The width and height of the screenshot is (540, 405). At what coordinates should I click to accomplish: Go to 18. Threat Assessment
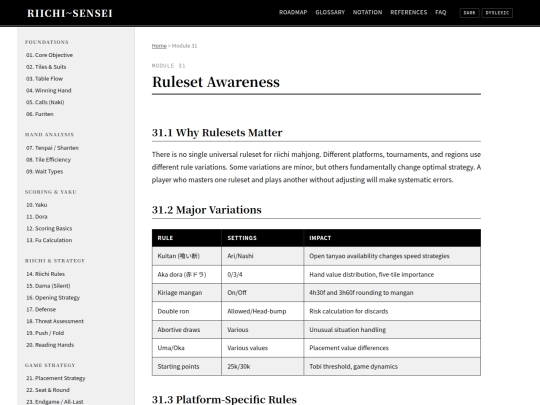55,321
